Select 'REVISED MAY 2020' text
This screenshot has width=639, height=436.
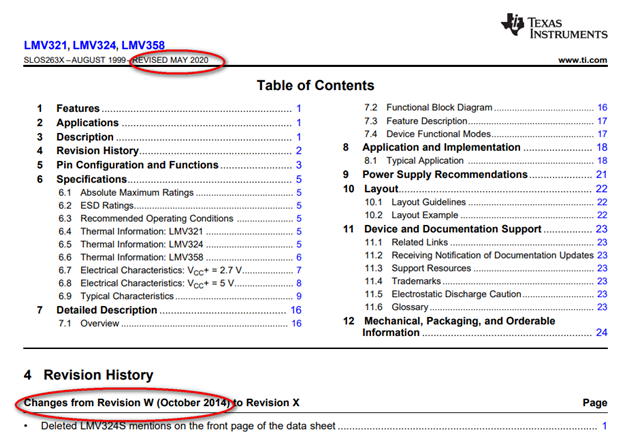170,60
